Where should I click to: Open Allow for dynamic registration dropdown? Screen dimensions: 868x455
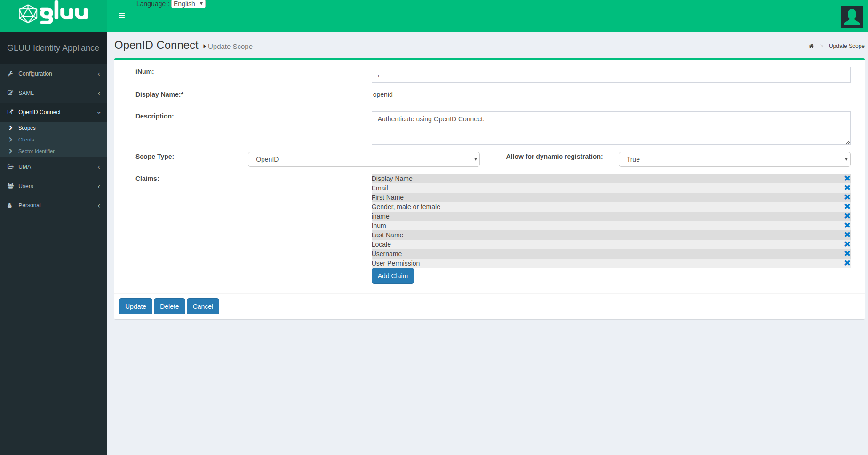click(734, 159)
